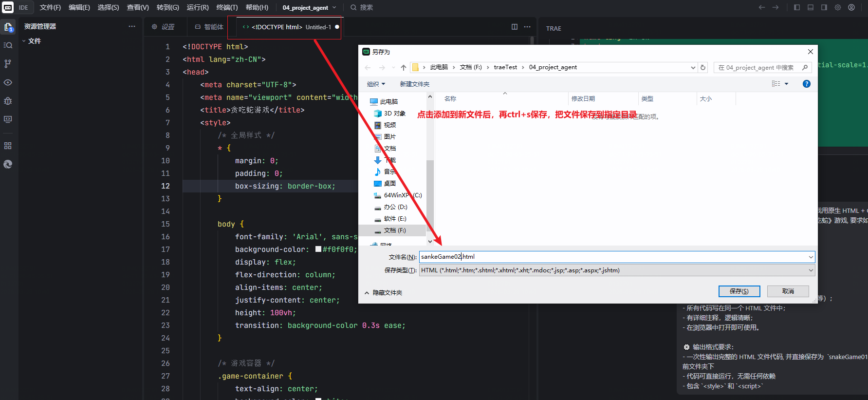Click the traeTest breadcrumb segment
The height and width of the screenshot is (400, 868).
tap(505, 67)
